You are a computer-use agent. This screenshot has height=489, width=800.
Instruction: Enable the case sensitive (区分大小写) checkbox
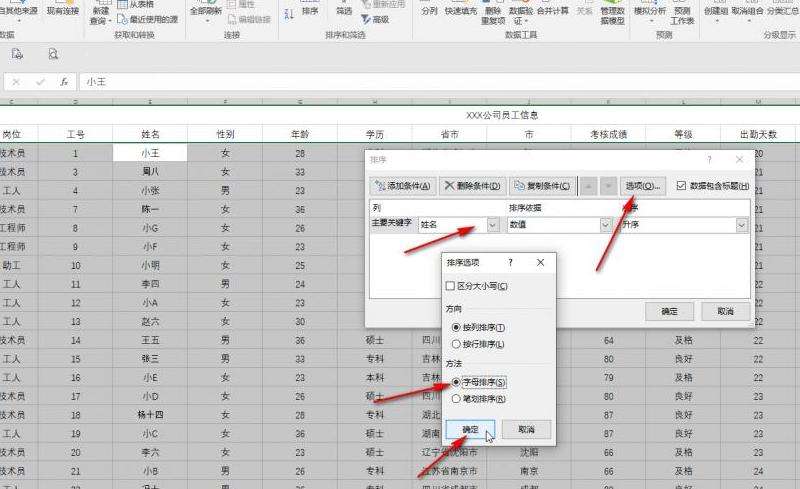point(450,286)
